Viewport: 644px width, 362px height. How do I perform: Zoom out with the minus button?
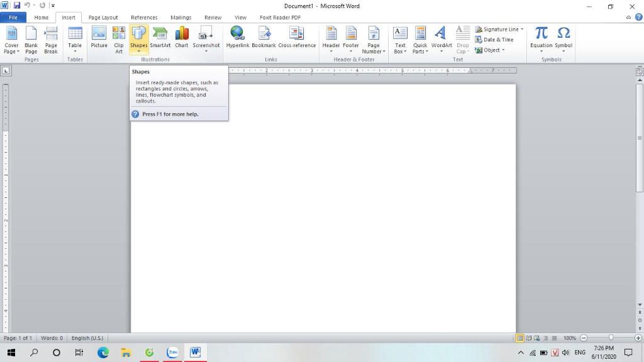tap(584, 338)
